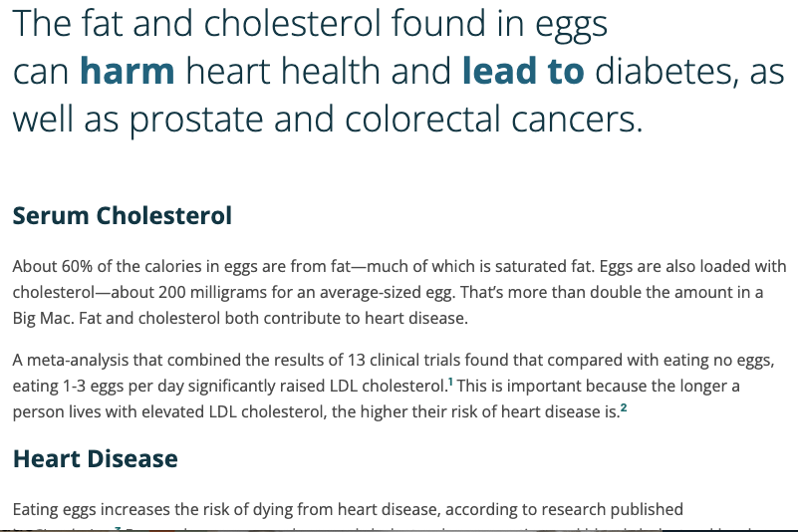Click the text 1-3 eggs per day
This screenshot has width=798, height=532.
tap(112, 386)
